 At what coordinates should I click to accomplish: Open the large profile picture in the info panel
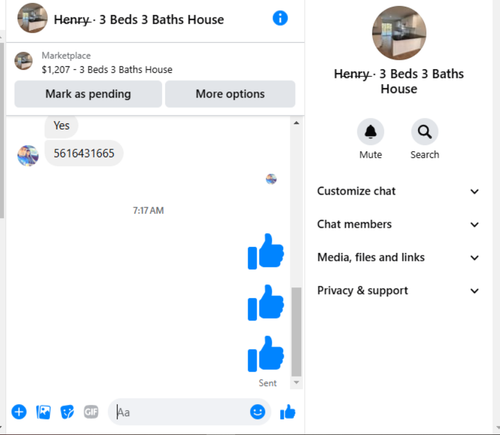[399, 33]
